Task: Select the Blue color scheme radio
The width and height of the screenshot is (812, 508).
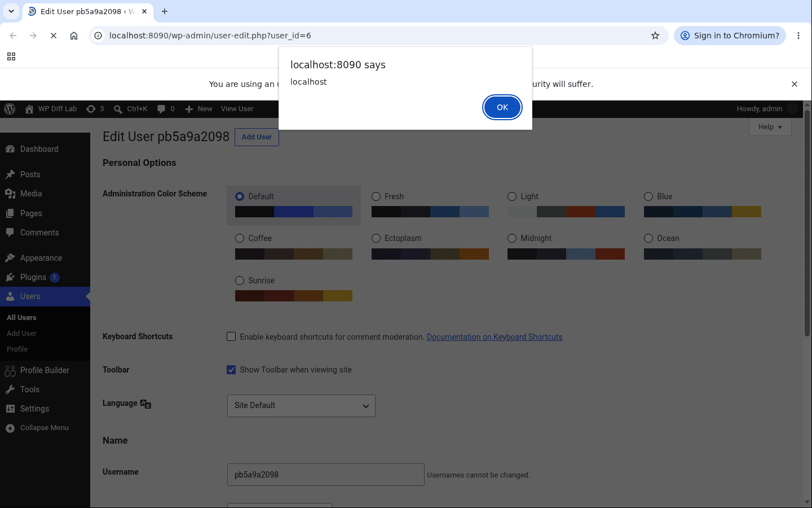Action: point(648,196)
